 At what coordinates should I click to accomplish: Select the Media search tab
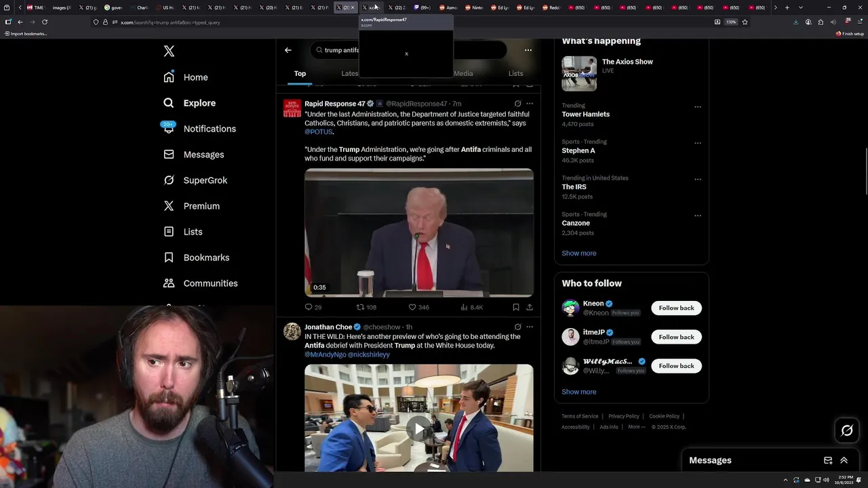[x=463, y=73]
